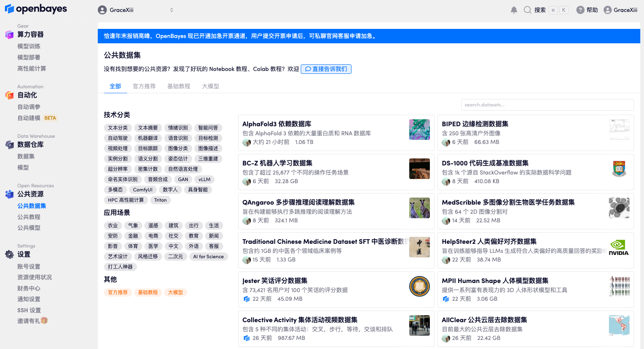The image size is (644, 349).
Task: Open the notifications bell
Action: [x=514, y=10]
